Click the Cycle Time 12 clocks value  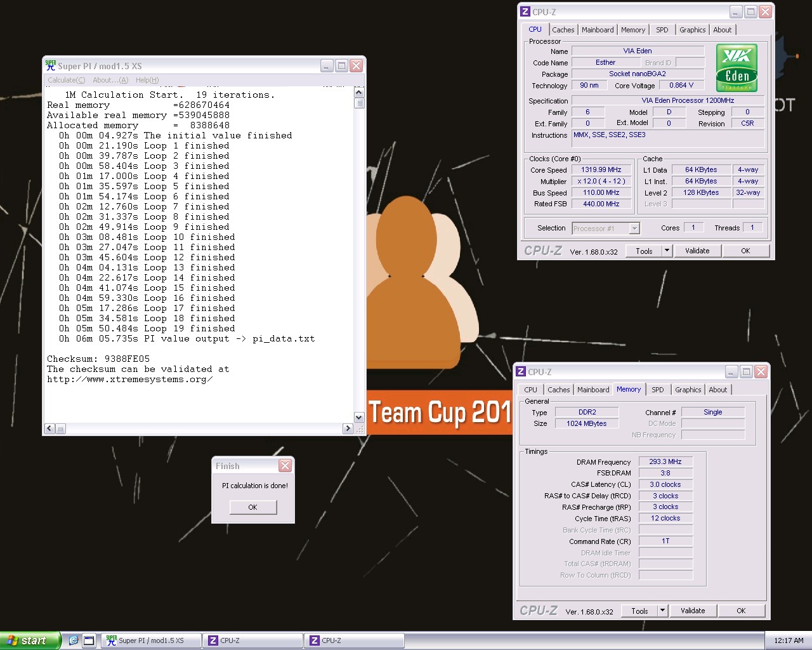pos(665,518)
